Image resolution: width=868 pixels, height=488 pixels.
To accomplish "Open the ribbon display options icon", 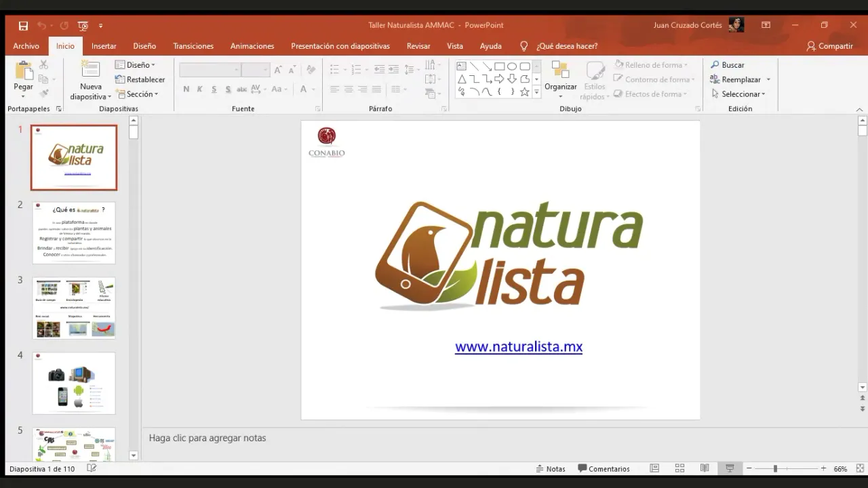I will click(766, 25).
